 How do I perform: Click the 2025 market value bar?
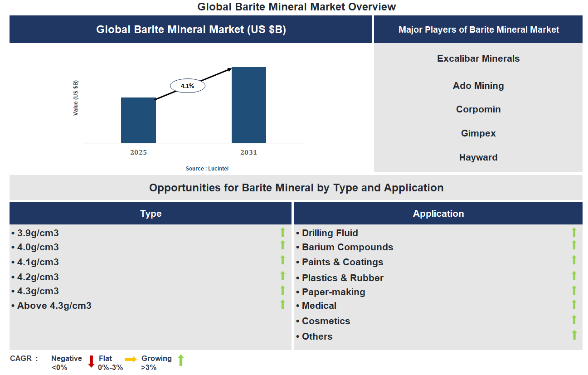pyautogui.click(x=138, y=119)
